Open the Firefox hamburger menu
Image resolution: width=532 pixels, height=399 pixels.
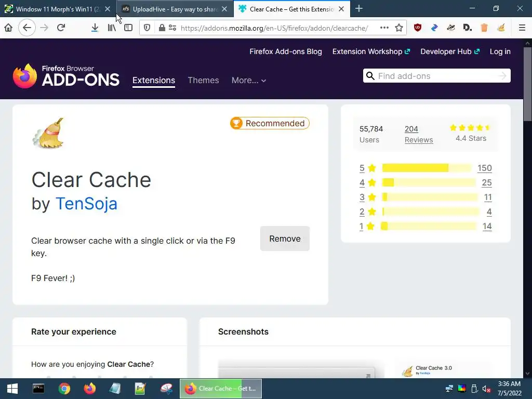(522, 28)
